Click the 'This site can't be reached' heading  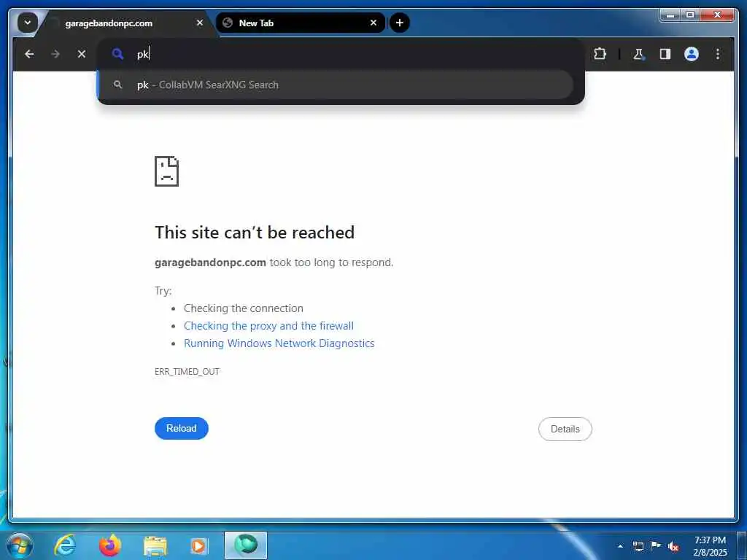click(x=255, y=233)
